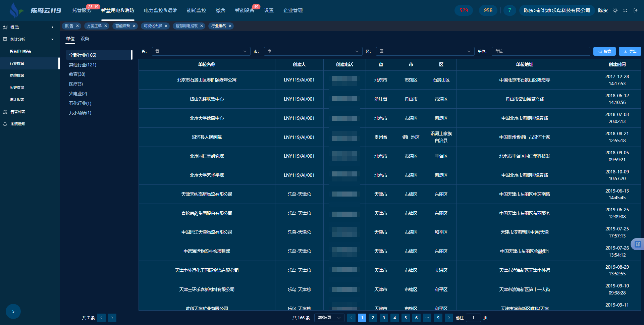Screen dimensions: 644x325
Task: Go to next page of results
Action: 449,318
